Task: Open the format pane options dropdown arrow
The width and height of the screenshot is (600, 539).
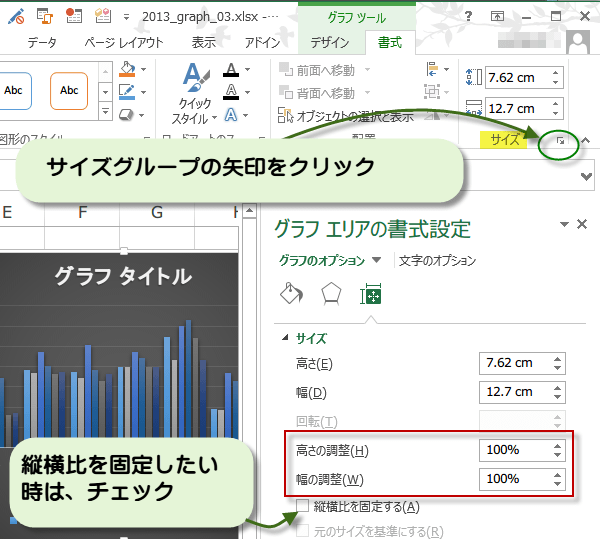Action: pos(564,225)
